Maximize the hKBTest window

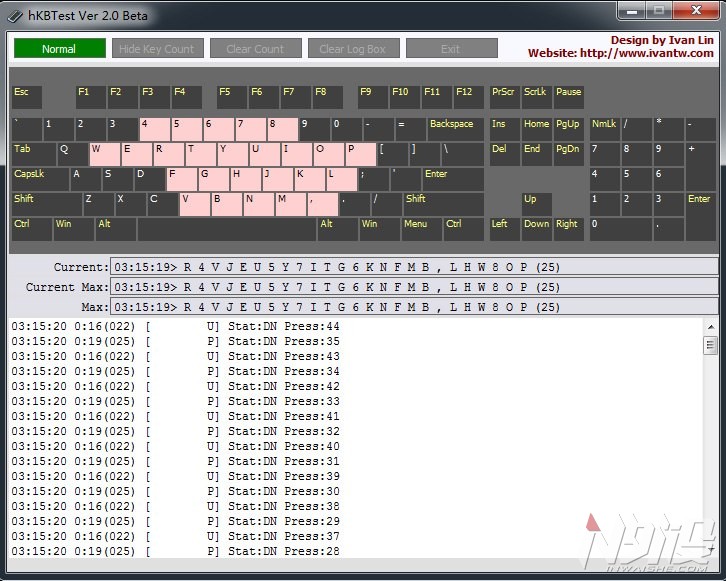tap(659, 10)
